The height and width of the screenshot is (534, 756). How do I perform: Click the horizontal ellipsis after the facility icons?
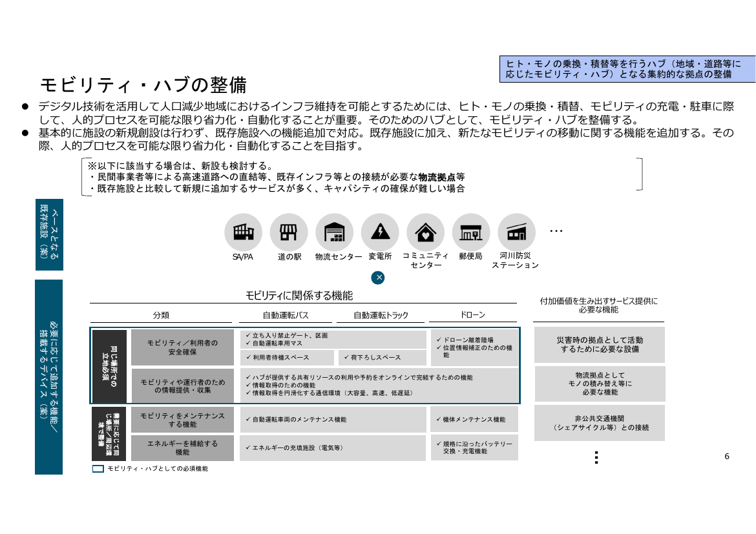pyautogui.click(x=556, y=231)
